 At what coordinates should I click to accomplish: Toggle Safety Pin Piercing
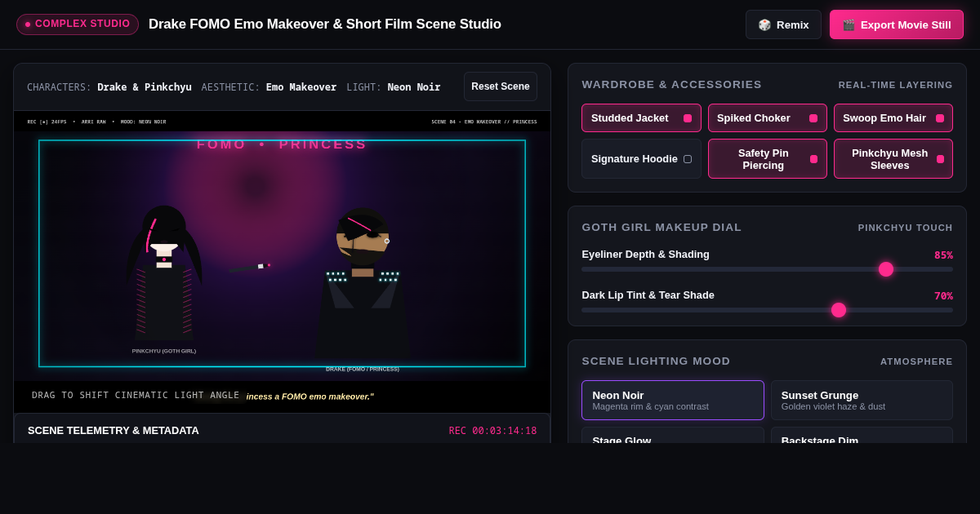[768, 158]
